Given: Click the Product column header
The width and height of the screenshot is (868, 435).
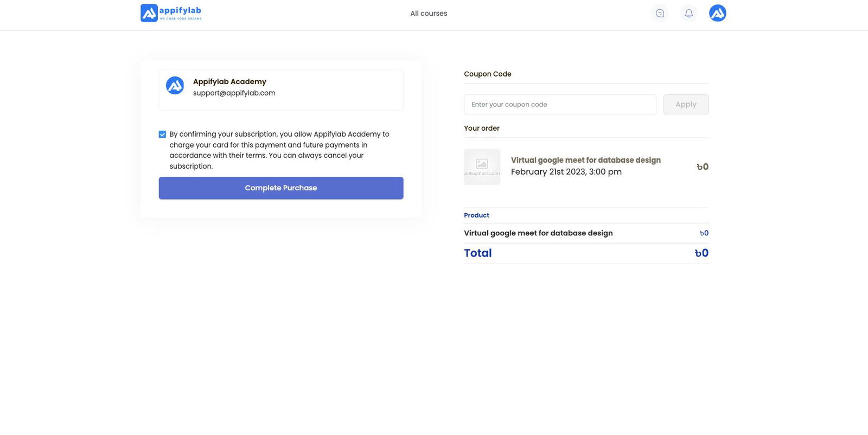Looking at the screenshot, I should pyautogui.click(x=476, y=215).
